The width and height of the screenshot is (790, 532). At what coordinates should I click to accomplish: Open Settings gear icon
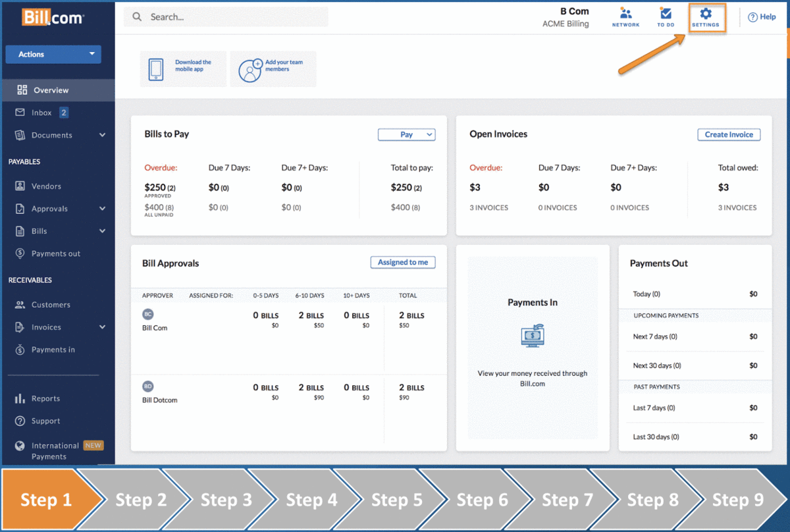(706, 13)
